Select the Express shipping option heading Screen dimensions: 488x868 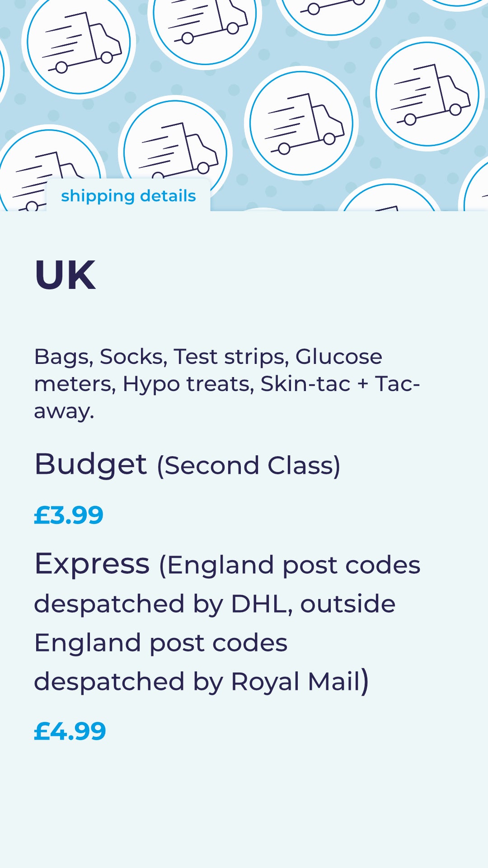[92, 564]
